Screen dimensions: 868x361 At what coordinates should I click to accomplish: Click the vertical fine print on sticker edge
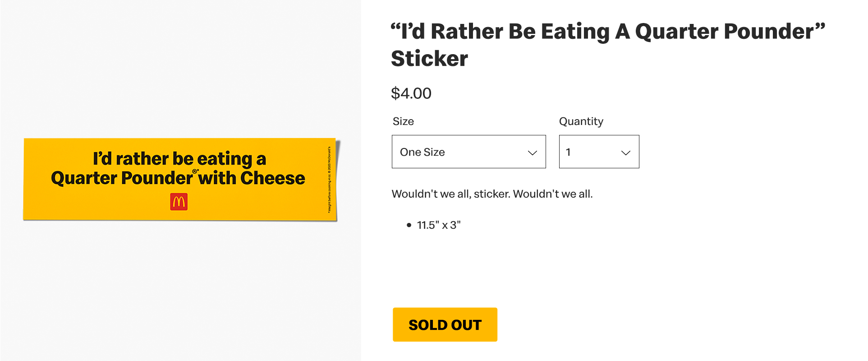329,179
